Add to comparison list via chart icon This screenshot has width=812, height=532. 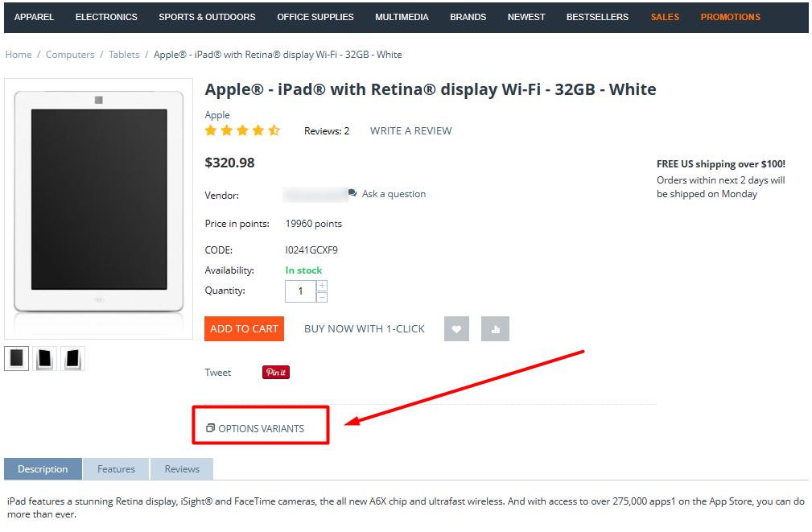[x=495, y=329]
